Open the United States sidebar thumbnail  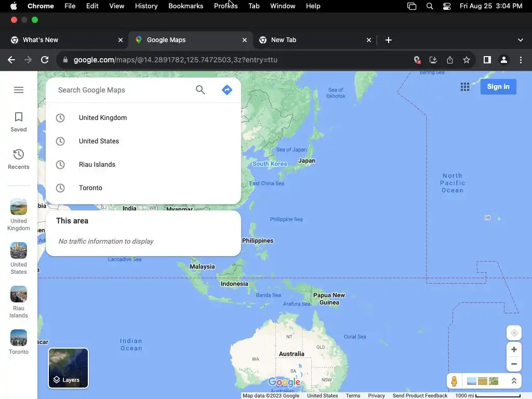19,259
